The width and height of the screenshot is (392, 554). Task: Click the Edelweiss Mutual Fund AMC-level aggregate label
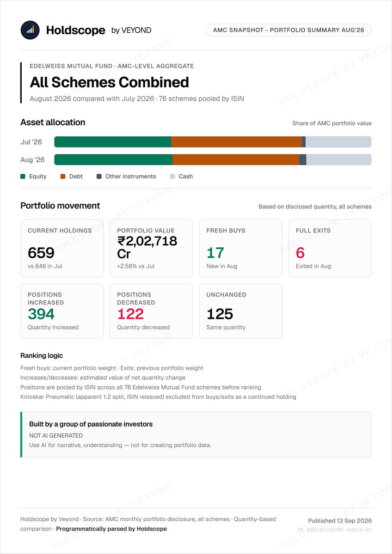[112, 66]
